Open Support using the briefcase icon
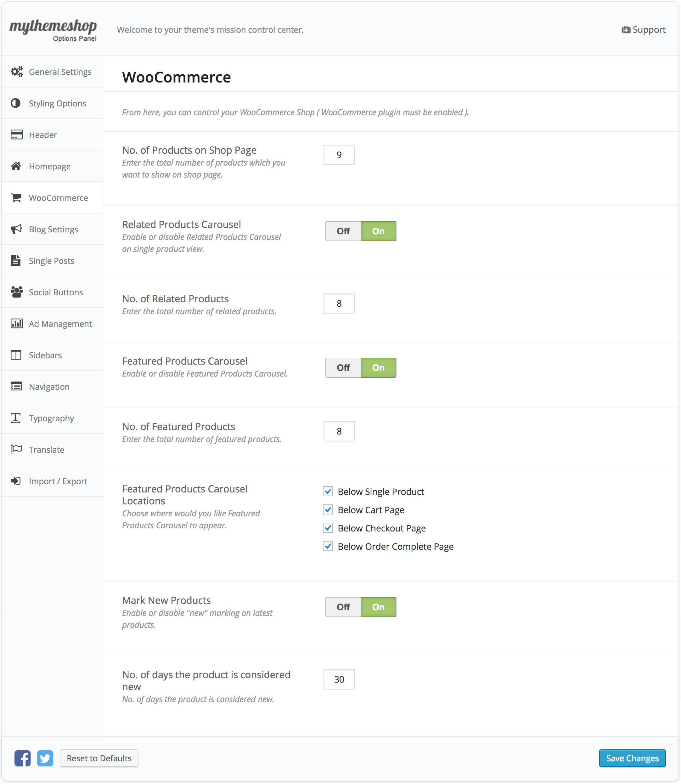Viewport: 681px width, 784px height. point(626,29)
